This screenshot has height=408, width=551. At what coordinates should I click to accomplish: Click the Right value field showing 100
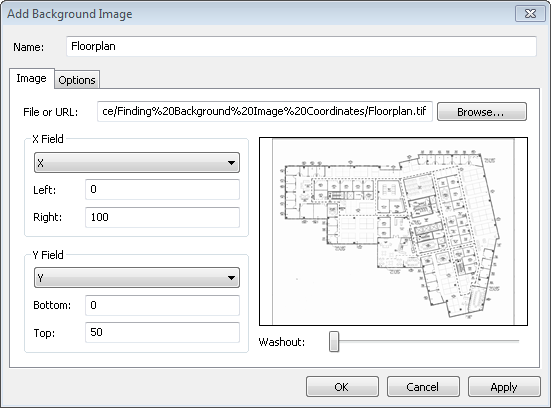click(162, 217)
